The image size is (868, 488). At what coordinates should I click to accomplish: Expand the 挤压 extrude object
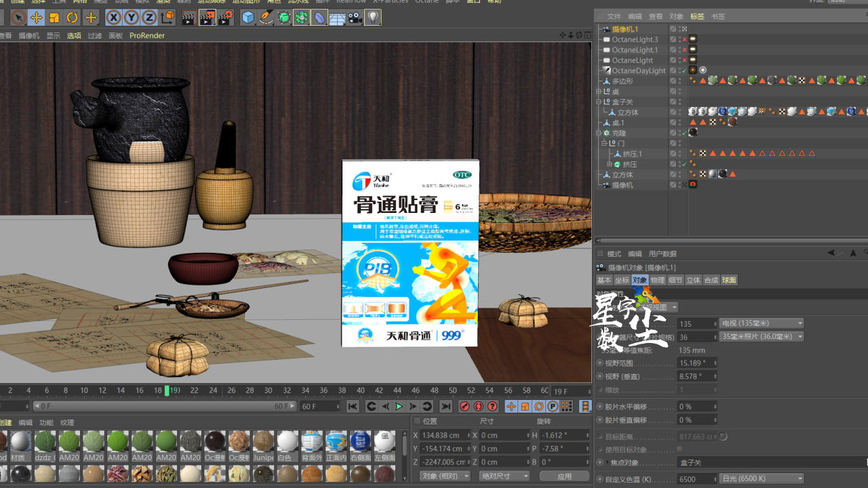610,164
